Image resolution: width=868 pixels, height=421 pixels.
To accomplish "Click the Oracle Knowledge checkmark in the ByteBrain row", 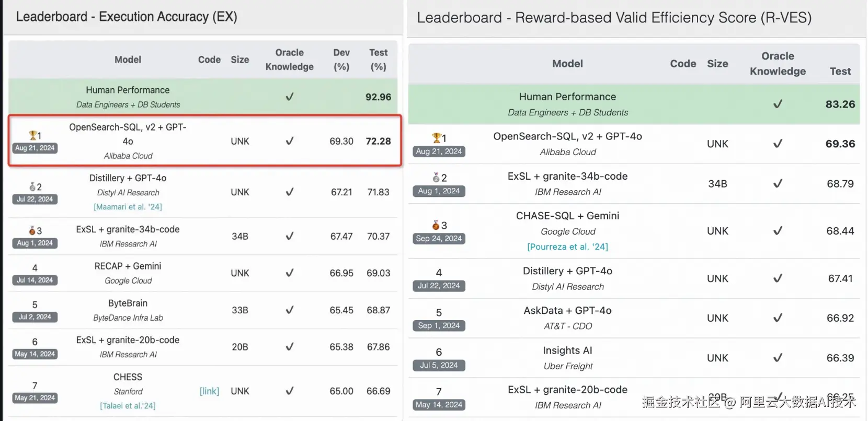I will [289, 310].
